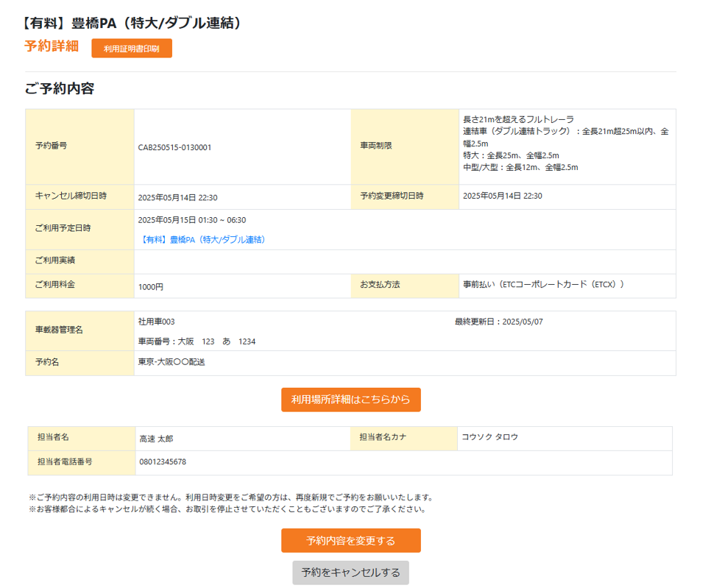Viewport: 711px width, 588px height.
Task: Click the 予約変更締切日時 label cell
Action: (404, 196)
